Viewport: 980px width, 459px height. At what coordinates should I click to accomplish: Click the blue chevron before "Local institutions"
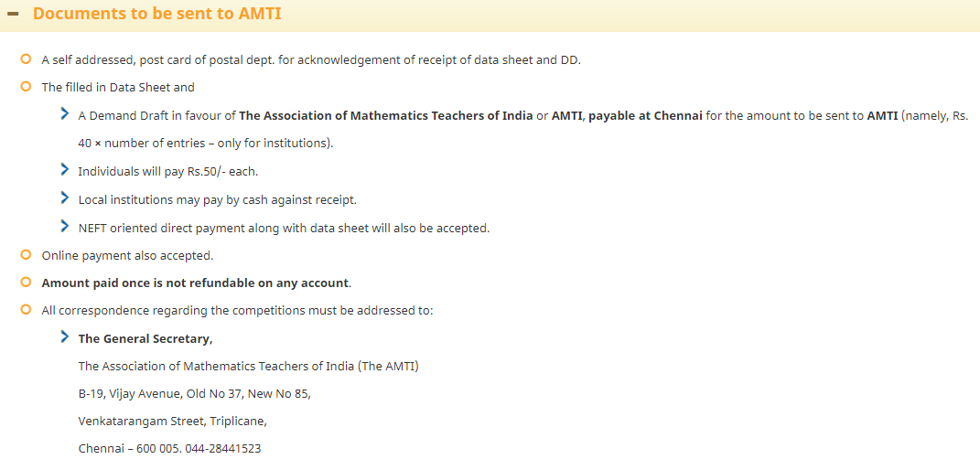click(x=64, y=197)
